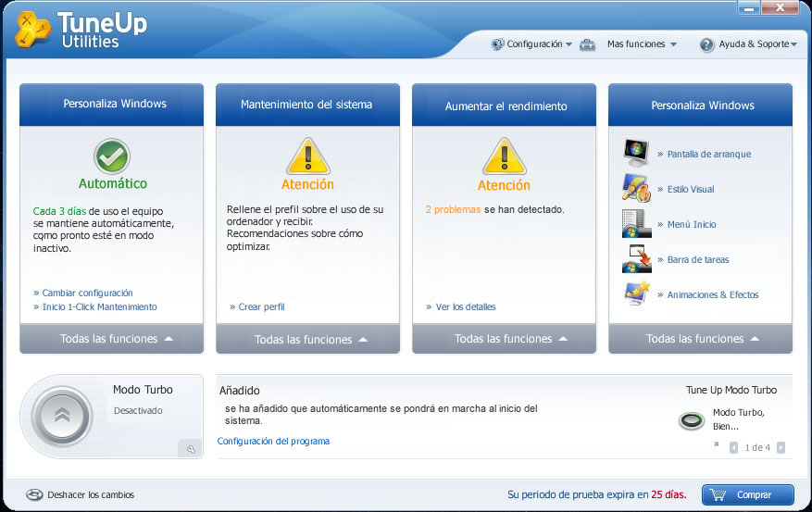Viewport: 812px width, 512px height.
Task: Click the Cada 3 días green text
Action: [59, 211]
